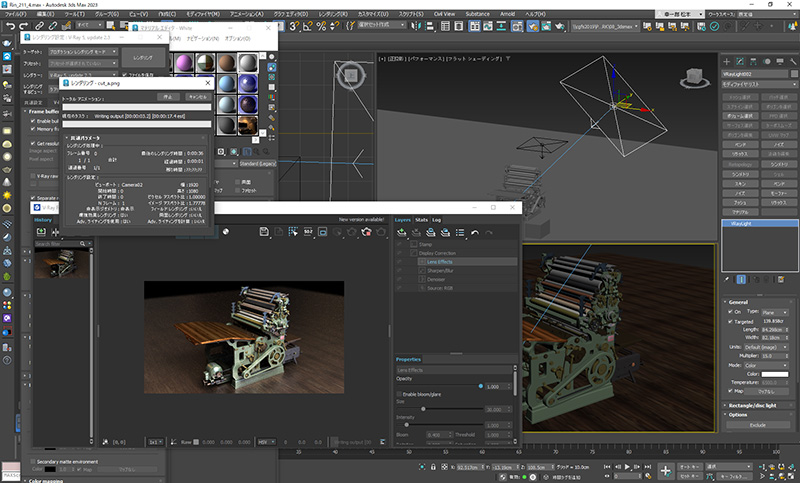Screen dimensions: 800x483
Task: Click the Play animation button
Action: (x=627, y=467)
